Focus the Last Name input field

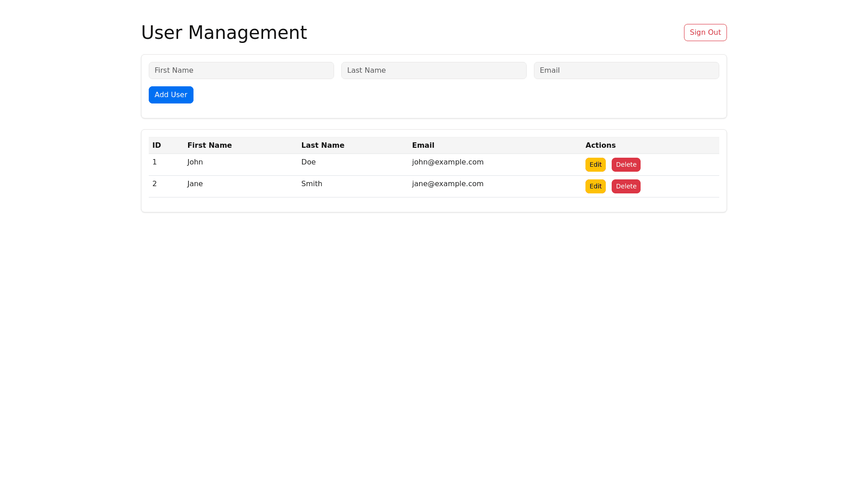(434, 70)
